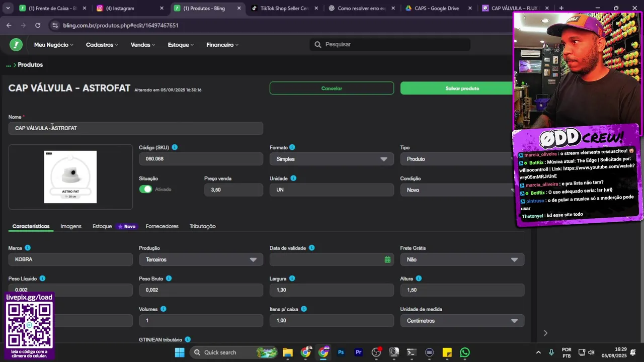
Task: Open the info icon beside Altura
Action: 419,279
